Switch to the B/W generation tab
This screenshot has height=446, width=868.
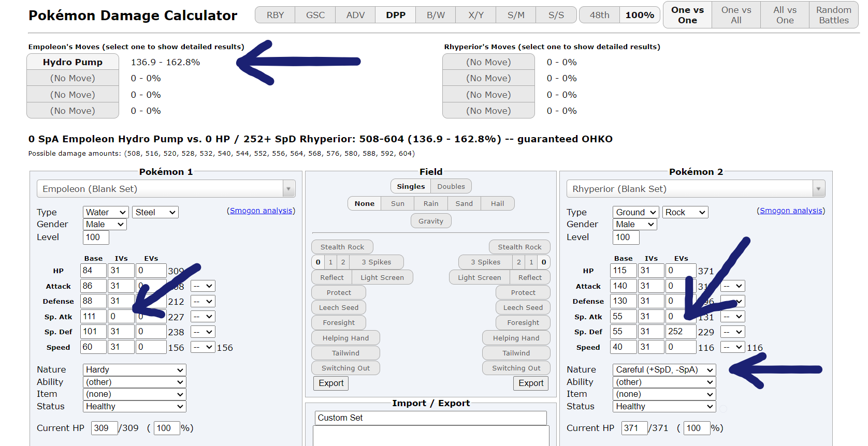(436, 15)
